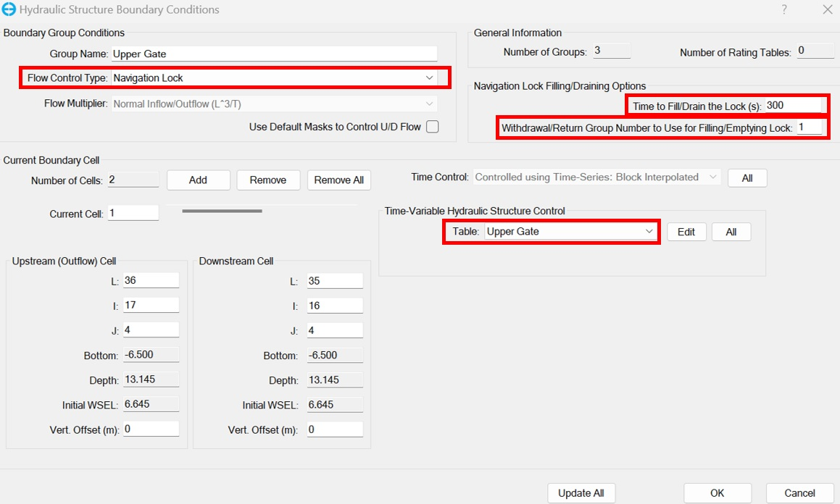
Task: Click the Time to Fill/Drain the Lock field
Action: point(793,105)
